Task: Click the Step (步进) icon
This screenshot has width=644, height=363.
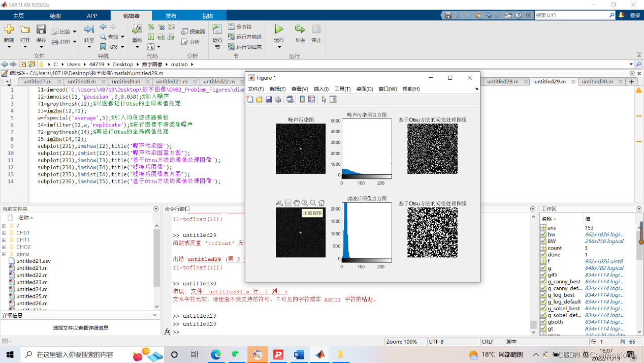Action: (x=300, y=29)
